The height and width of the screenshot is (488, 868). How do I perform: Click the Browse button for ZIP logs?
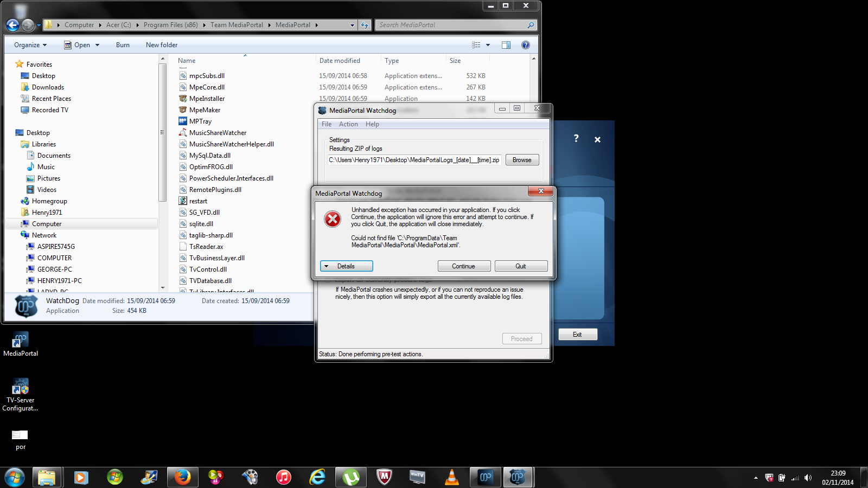tap(522, 160)
